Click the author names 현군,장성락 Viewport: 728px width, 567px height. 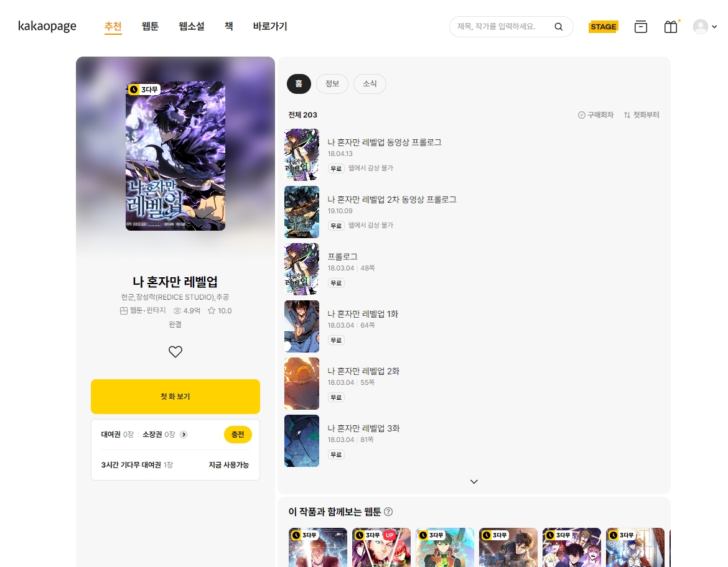(x=175, y=297)
